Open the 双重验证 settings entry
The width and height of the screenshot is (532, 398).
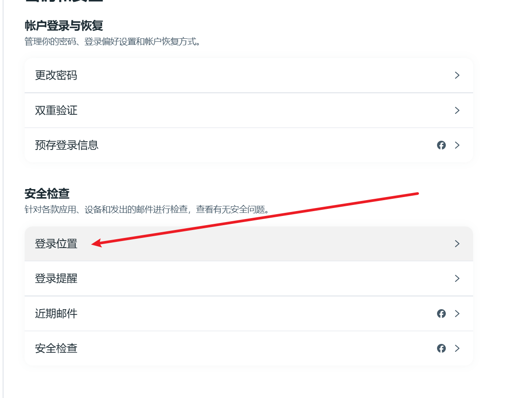point(56,110)
